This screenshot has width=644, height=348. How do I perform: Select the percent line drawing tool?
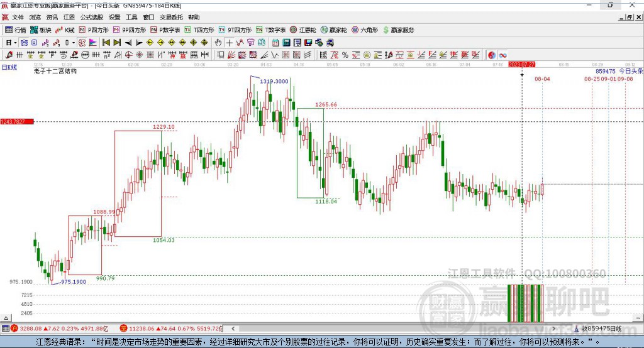(x=345, y=55)
